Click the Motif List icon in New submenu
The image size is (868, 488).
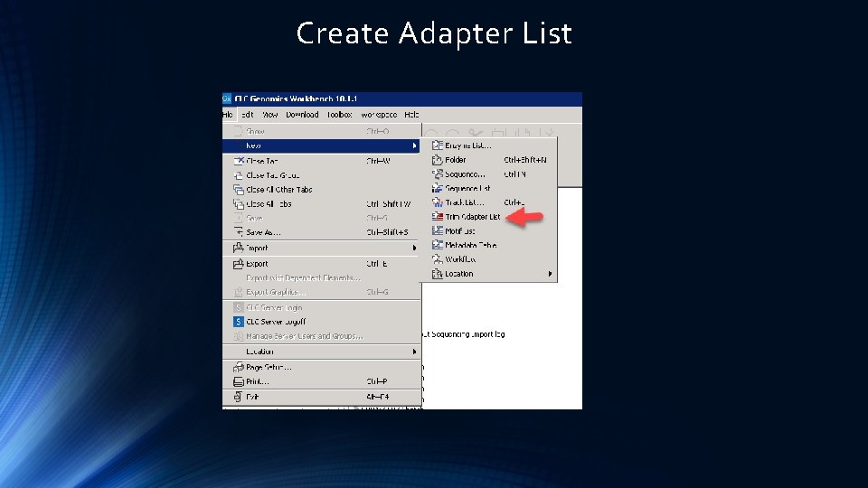tap(438, 230)
